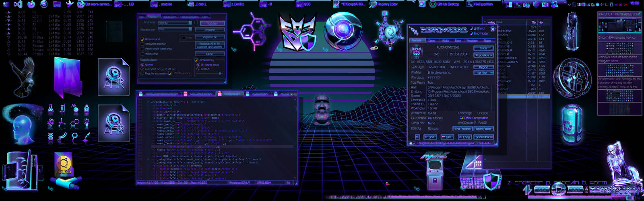Click the flask icon in the small icon grid
The image size is (644, 201).
coord(50,109)
